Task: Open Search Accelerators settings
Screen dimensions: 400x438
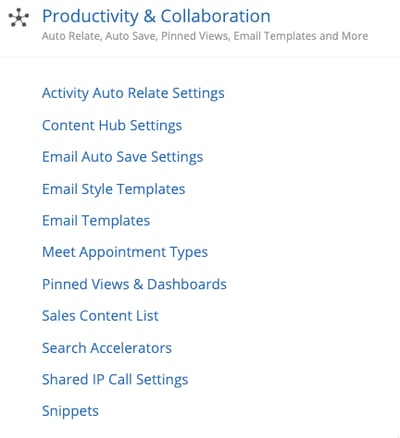Action: [107, 348]
